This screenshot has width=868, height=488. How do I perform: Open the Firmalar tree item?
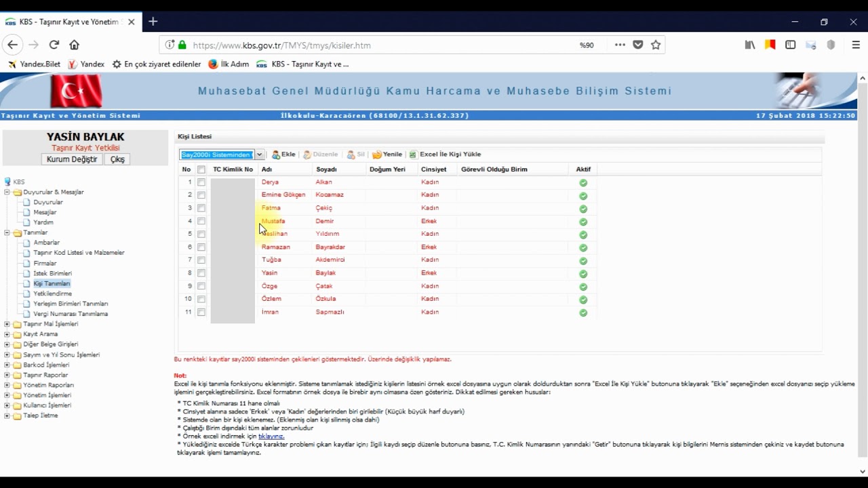click(45, 263)
